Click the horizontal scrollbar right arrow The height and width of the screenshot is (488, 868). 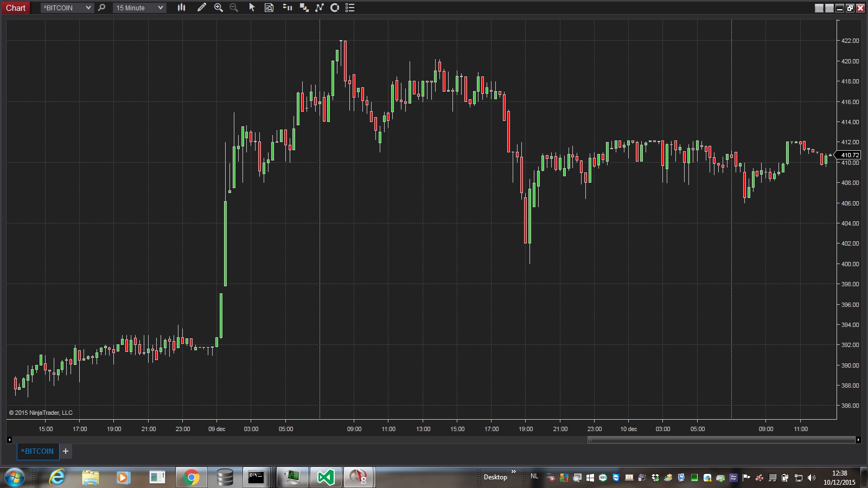pyautogui.click(x=858, y=440)
